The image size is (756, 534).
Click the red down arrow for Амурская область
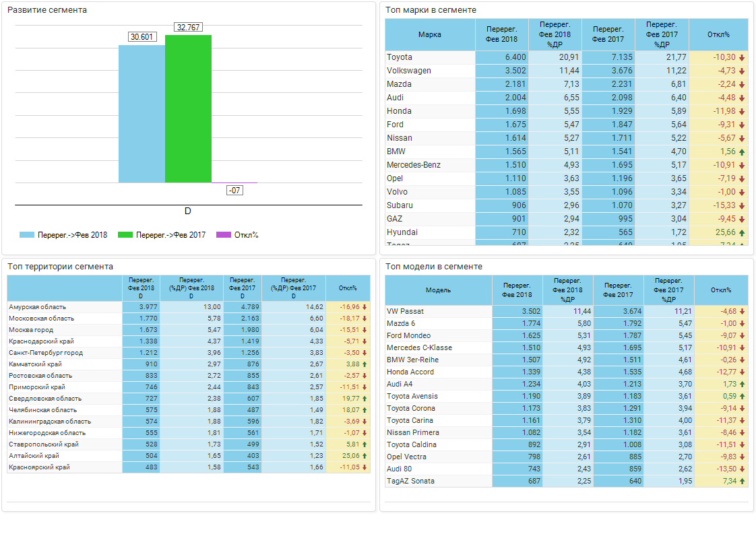pyautogui.click(x=365, y=307)
